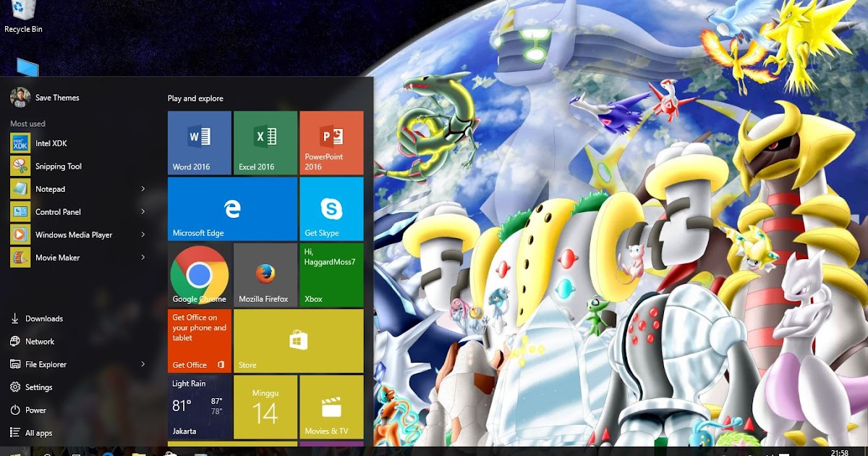Open the Movies & TV tile
The image size is (868, 456).
[331, 407]
